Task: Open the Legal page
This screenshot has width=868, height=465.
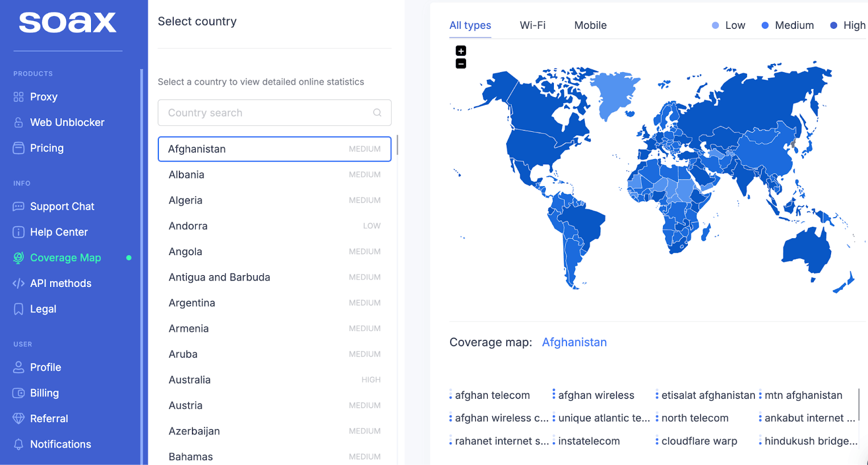Action: click(x=43, y=309)
